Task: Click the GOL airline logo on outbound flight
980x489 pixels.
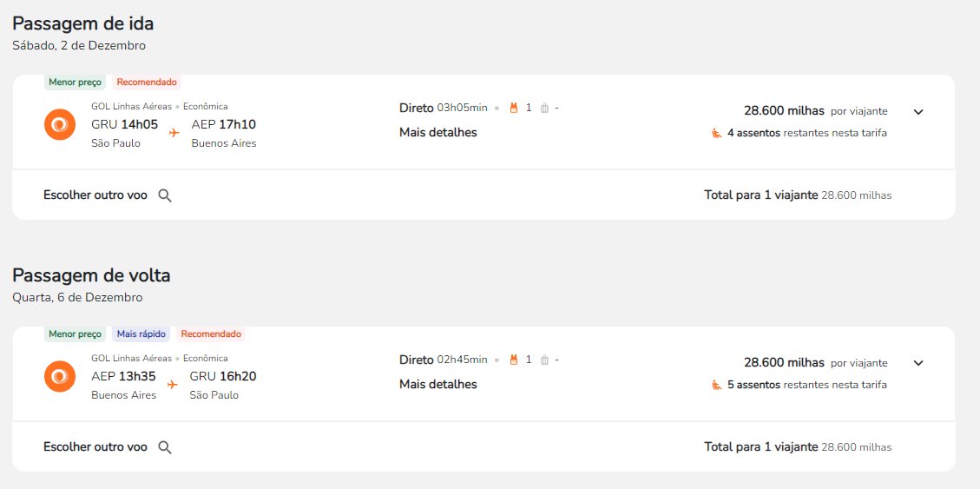Action: [60, 124]
